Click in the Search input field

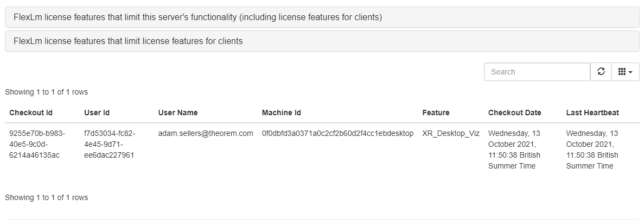(537, 72)
